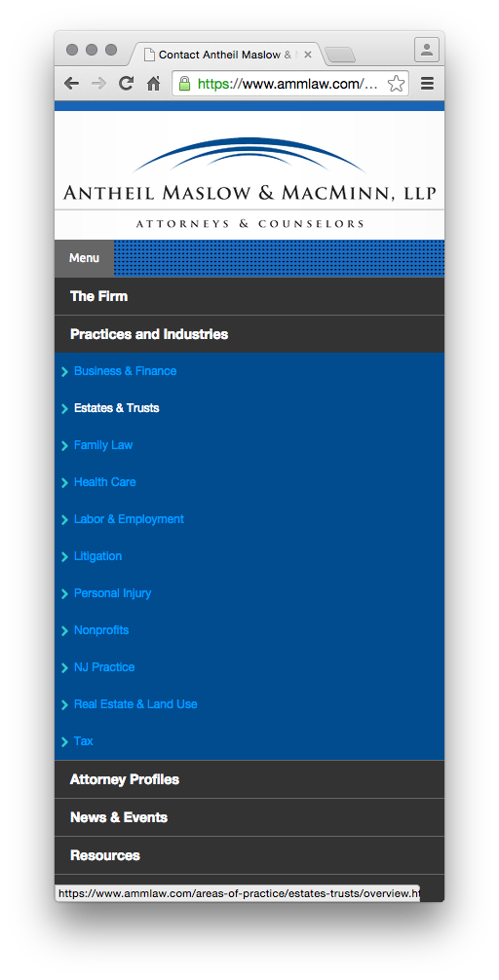
Task: Collapse the Practices and Industries section
Action: coord(249,334)
